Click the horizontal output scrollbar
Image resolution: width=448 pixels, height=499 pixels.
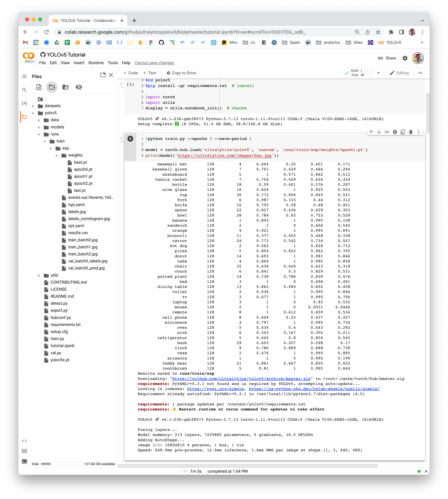tap(248, 466)
